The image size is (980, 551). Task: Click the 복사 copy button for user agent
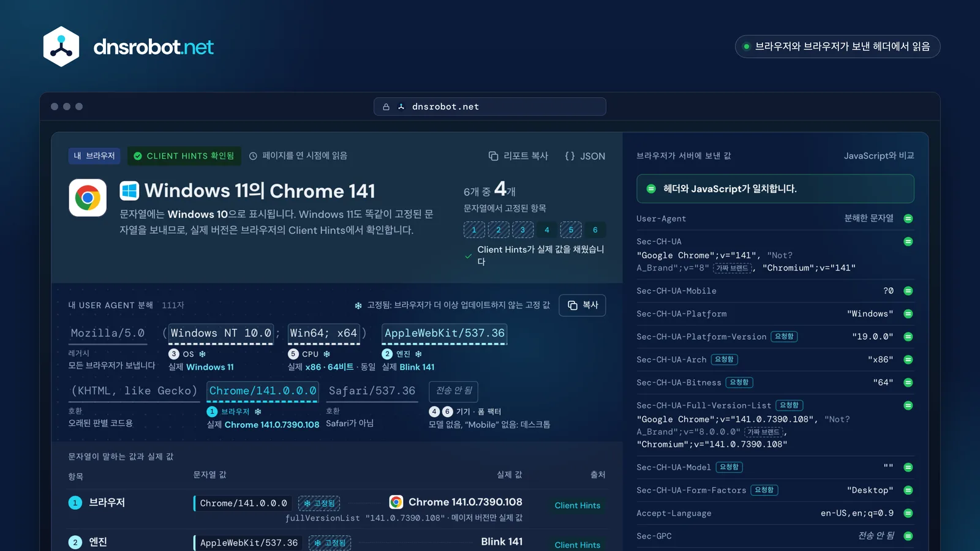point(582,305)
